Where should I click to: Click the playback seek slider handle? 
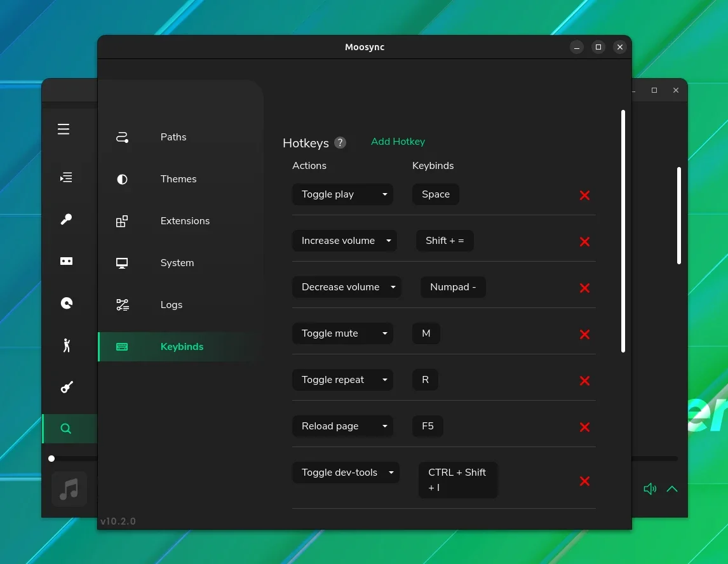coord(51,459)
